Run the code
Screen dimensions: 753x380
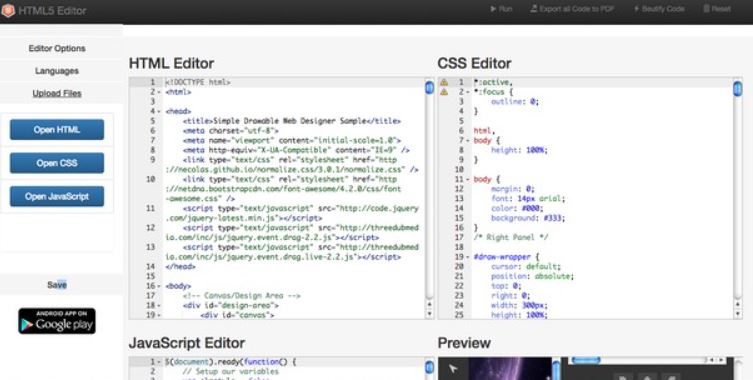point(501,9)
